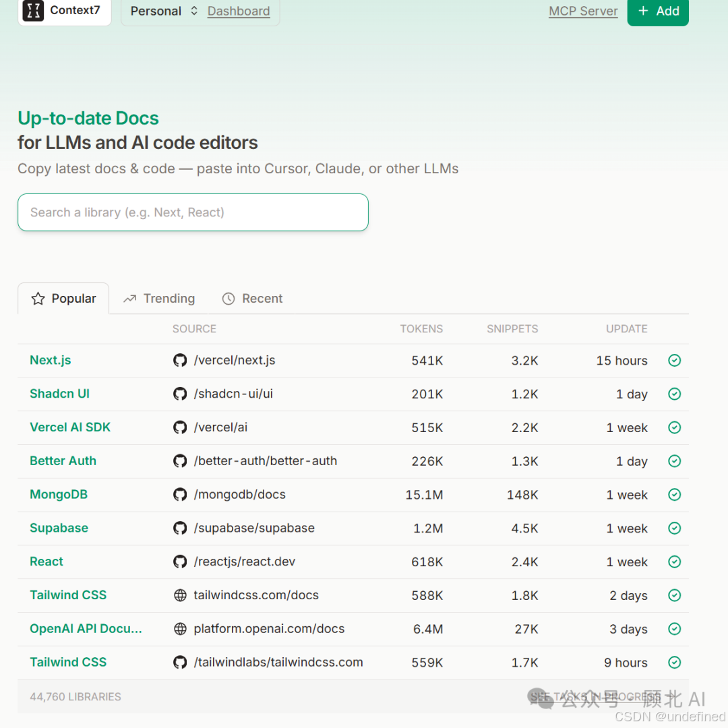Open Tailwind CSS from tailwindlabs row
Image resolution: width=728 pixels, height=728 pixels.
68,662
